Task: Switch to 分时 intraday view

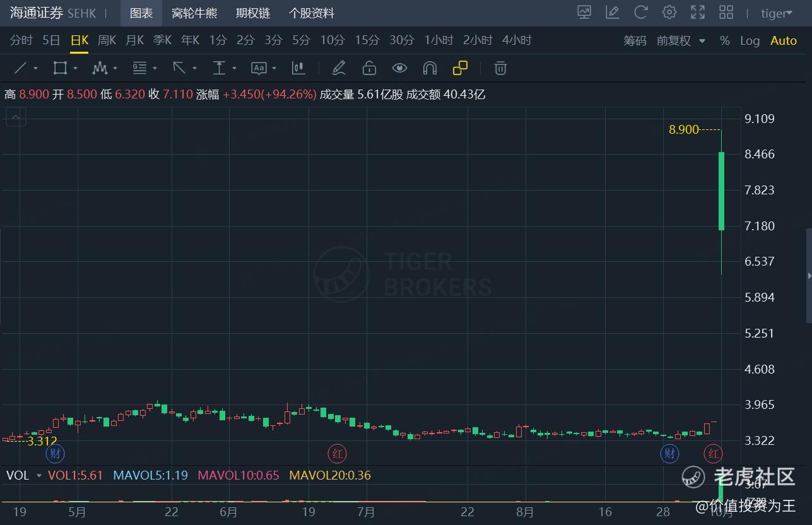Action: [21, 40]
